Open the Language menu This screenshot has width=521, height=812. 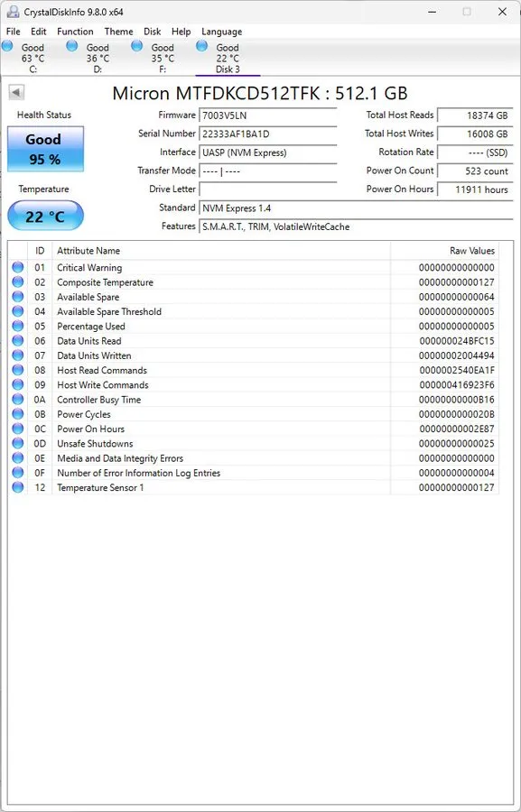(222, 32)
